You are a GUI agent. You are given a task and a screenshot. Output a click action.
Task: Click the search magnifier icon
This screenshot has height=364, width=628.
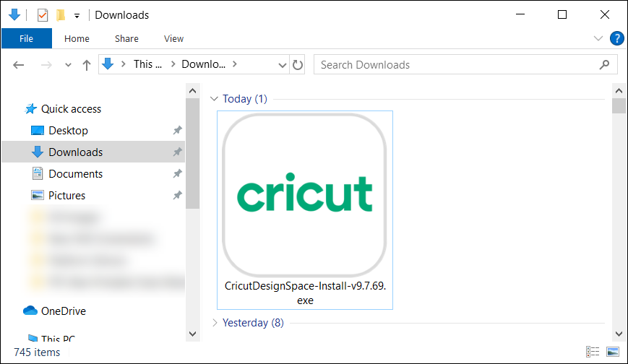pyautogui.click(x=604, y=65)
